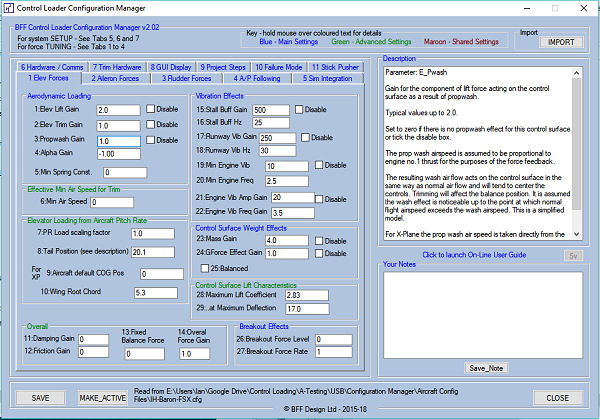Image resolution: width=600 pixels, height=420 pixels.
Task: Click the application icon in title bar
Action: click(10, 9)
